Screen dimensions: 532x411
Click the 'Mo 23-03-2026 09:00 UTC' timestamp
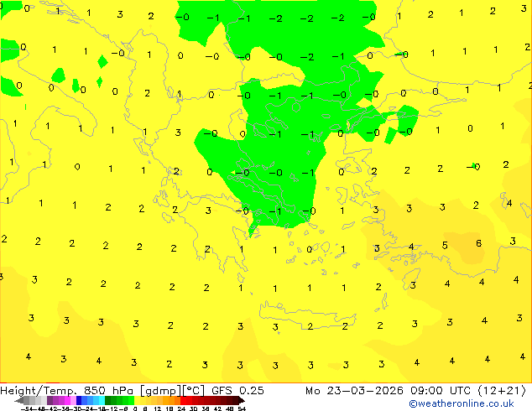(388, 391)
